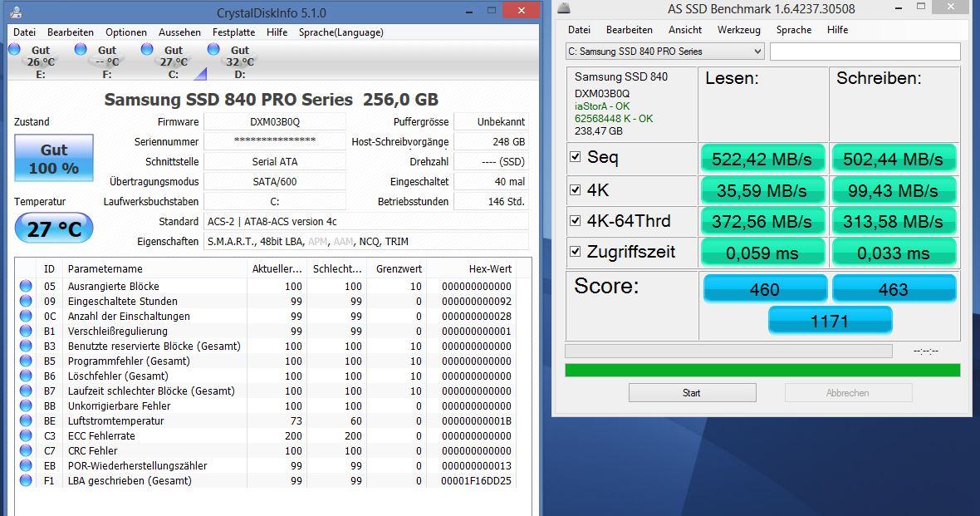The image size is (980, 516).
Task: Toggle the 4K-64Thrd benchmark checkbox
Action: 576,220
